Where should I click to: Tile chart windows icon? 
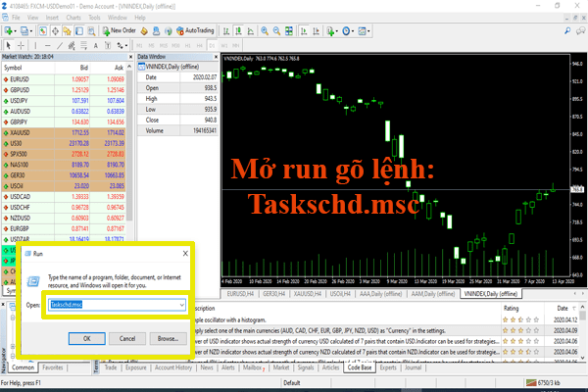pyautogui.click(x=289, y=31)
